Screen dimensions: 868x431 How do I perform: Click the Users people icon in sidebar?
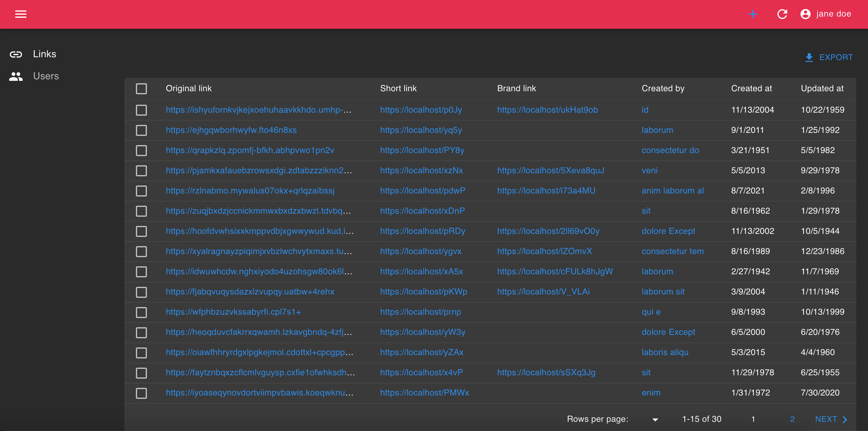[x=16, y=76]
